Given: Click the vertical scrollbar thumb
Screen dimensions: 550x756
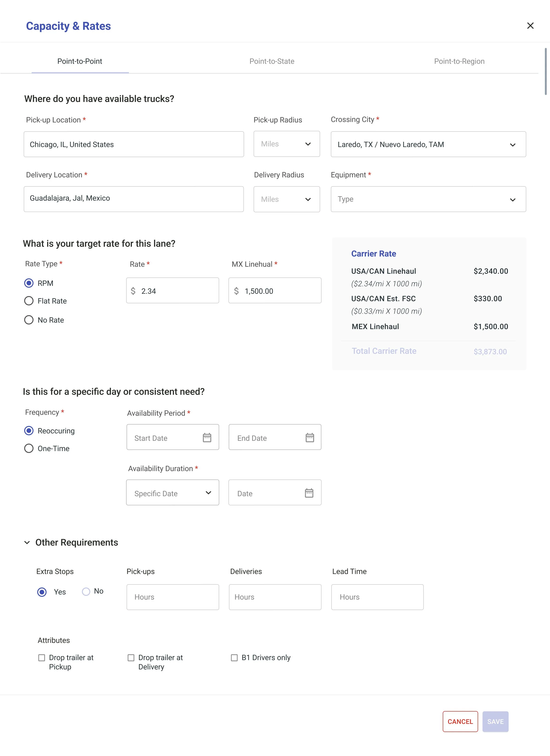Looking at the screenshot, I should coord(545,71).
